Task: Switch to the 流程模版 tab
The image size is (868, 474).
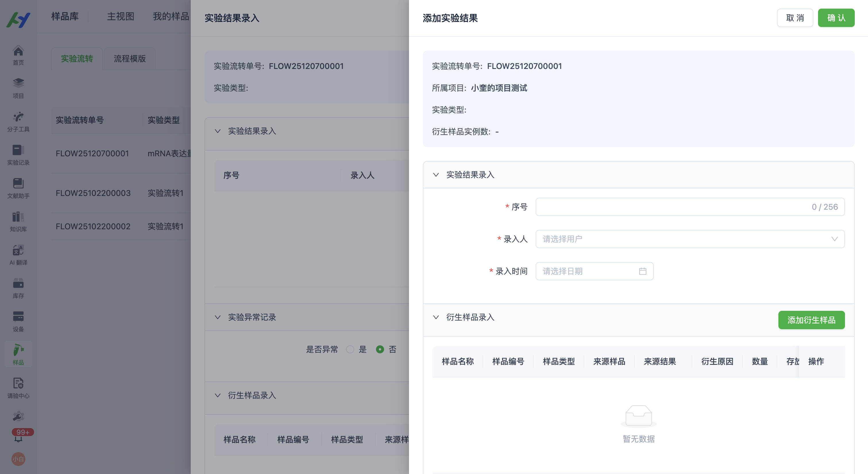Action: pos(129,58)
